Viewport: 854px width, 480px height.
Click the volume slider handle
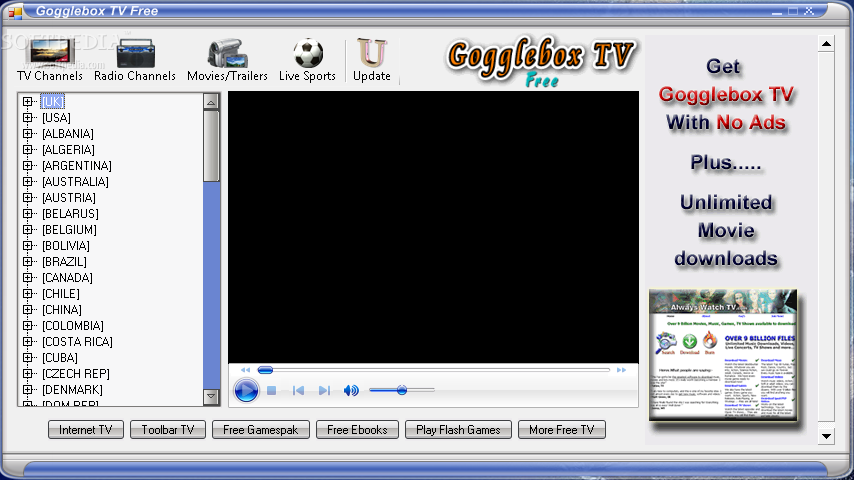point(402,390)
